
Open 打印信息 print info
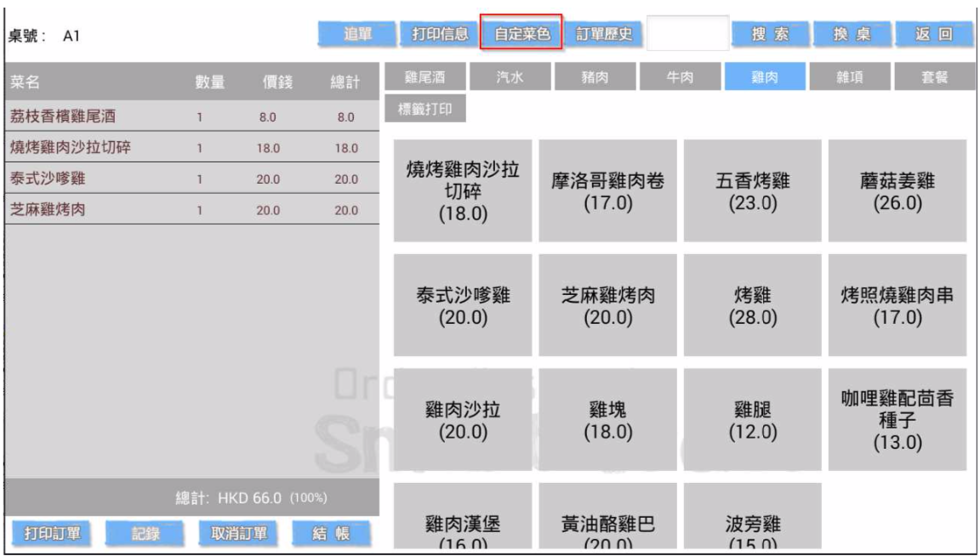[440, 34]
